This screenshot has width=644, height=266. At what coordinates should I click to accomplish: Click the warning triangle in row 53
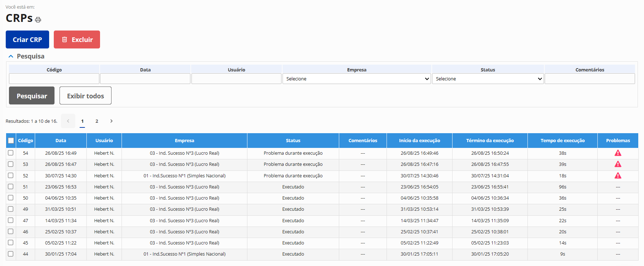[x=618, y=164]
